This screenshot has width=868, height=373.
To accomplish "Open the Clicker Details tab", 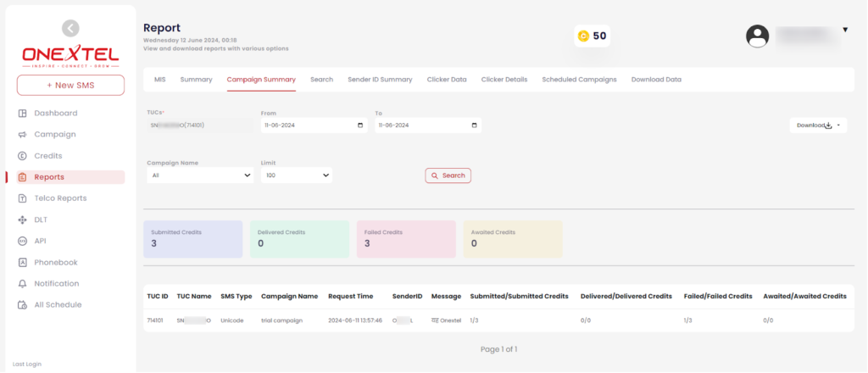I will point(504,80).
